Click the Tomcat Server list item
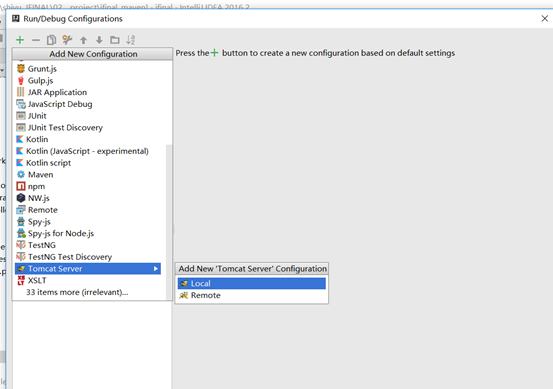The image size is (553, 389). pyautogui.click(x=88, y=269)
